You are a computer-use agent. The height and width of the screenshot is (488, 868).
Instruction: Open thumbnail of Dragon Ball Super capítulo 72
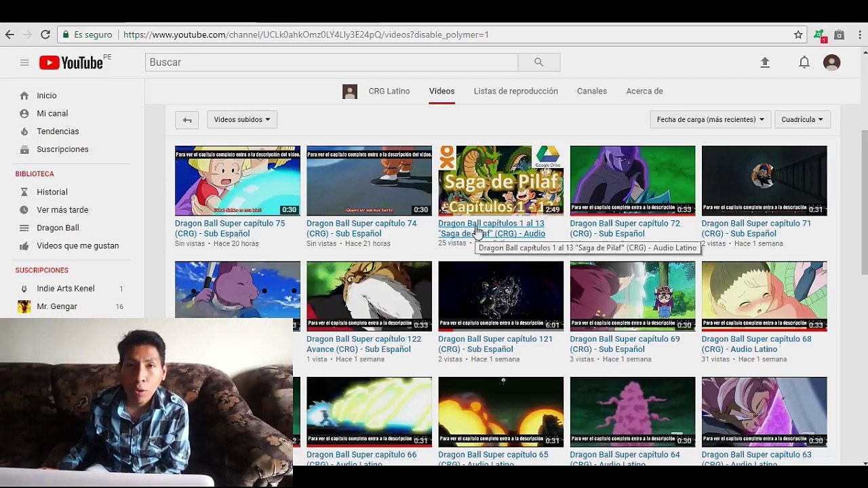point(632,181)
